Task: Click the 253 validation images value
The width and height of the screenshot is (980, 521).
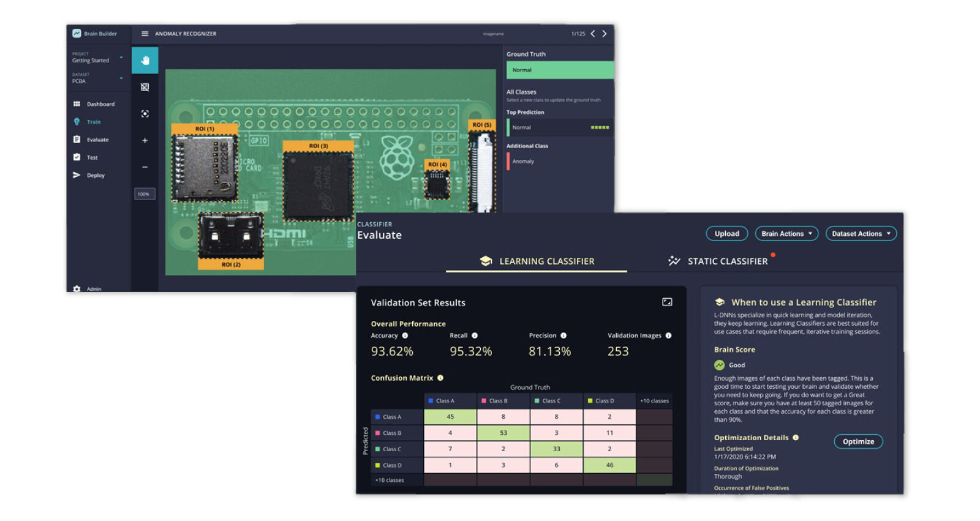Action: click(618, 351)
